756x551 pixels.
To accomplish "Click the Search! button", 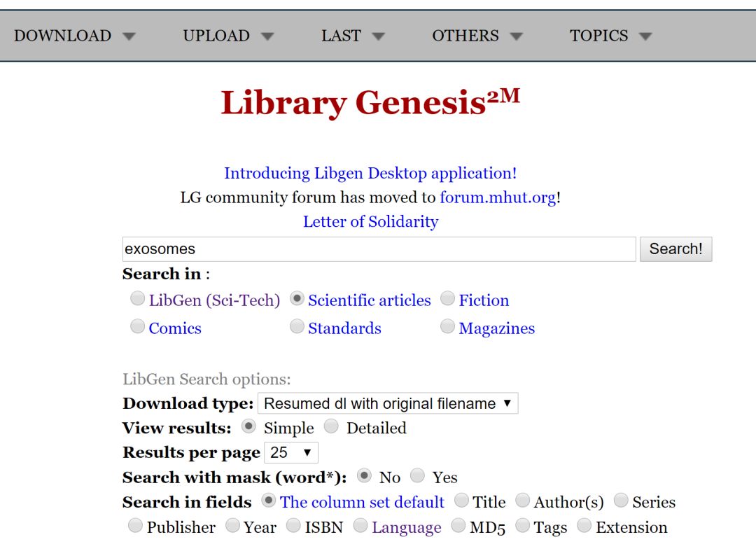I will (675, 249).
